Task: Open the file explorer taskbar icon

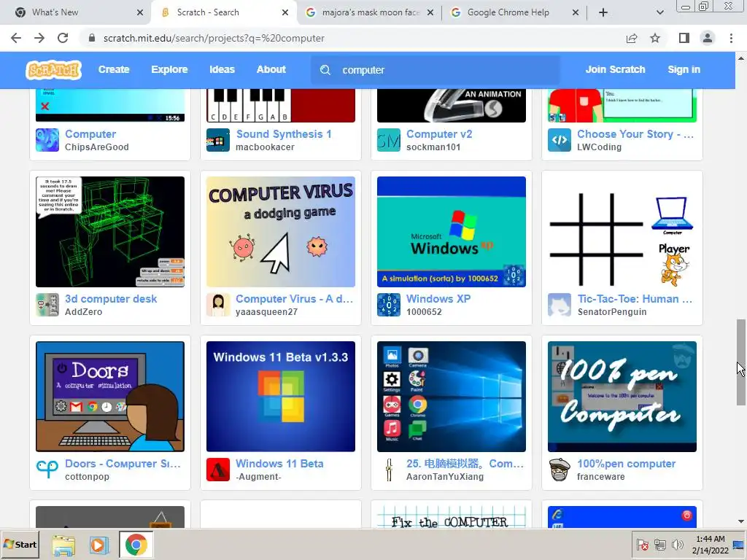Action: [63, 545]
